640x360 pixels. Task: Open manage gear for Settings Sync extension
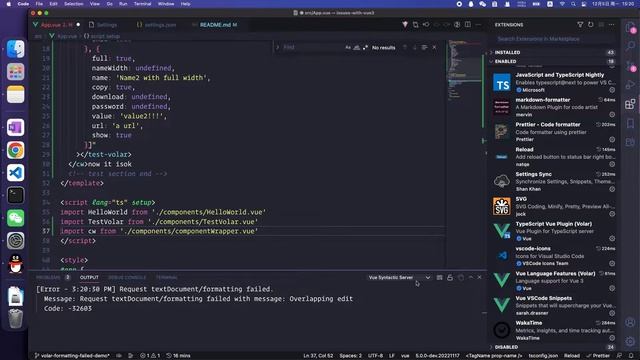[x=612, y=189]
